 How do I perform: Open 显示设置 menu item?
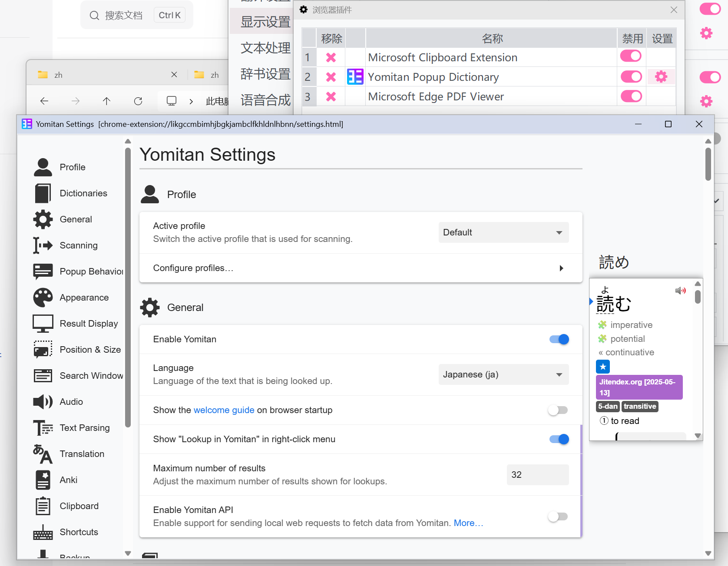point(265,22)
